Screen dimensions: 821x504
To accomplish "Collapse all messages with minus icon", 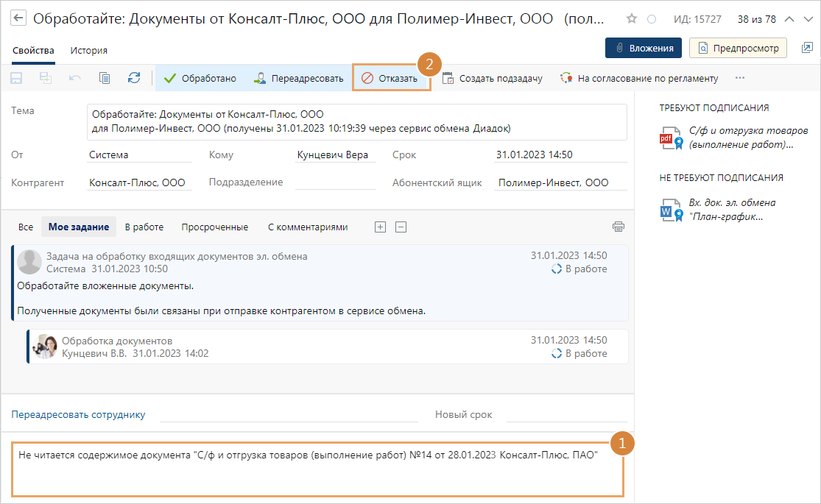I will pyautogui.click(x=401, y=227).
